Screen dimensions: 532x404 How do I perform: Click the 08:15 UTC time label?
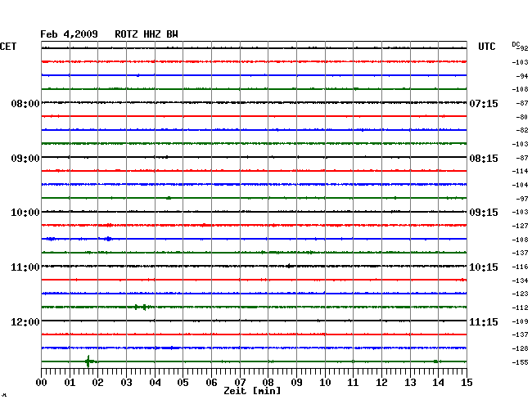(x=484, y=159)
